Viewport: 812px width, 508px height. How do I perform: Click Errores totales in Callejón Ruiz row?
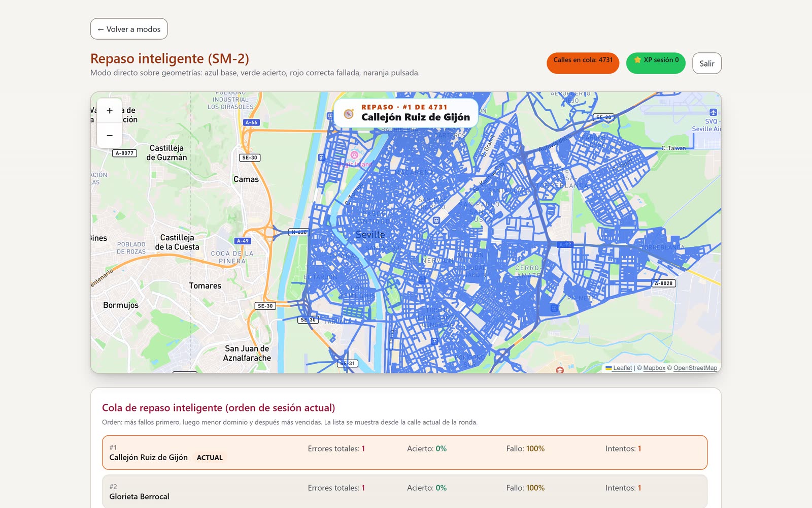336,449
